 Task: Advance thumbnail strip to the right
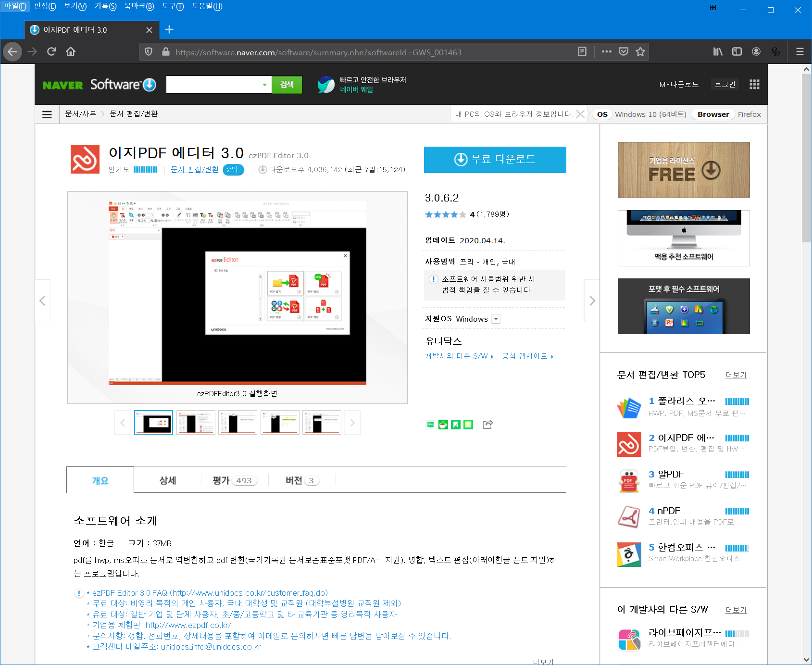[x=352, y=423]
